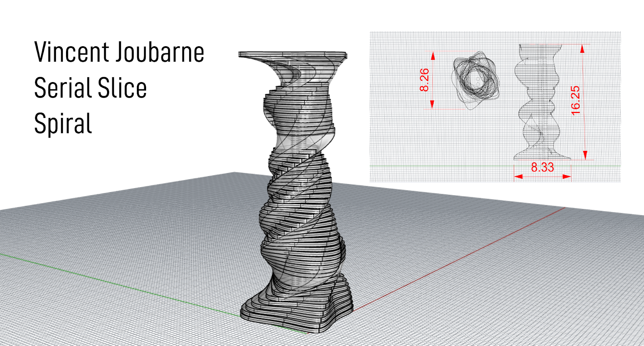
Task: Click the top-view spiral outline drawing
Action: pyautogui.click(x=475, y=80)
